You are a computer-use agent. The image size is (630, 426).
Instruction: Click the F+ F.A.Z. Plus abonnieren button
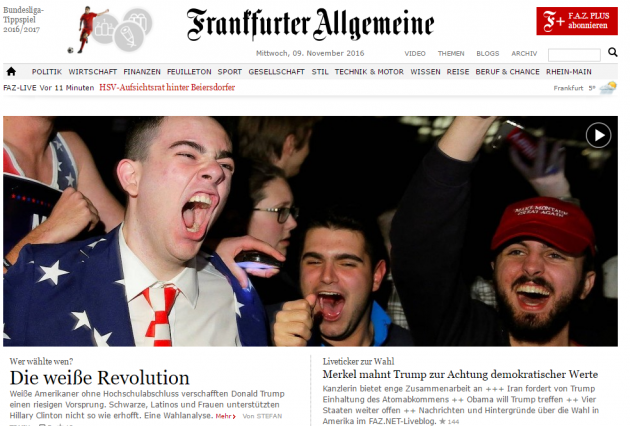tap(577, 21)
